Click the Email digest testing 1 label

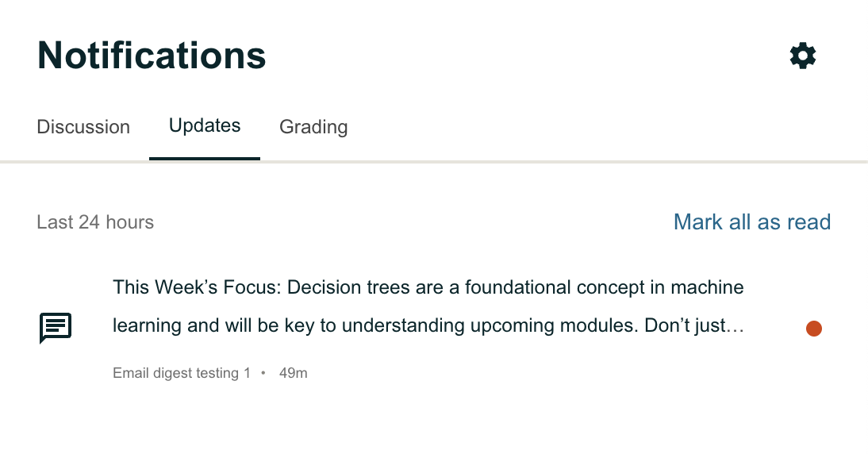pos(182,373)
